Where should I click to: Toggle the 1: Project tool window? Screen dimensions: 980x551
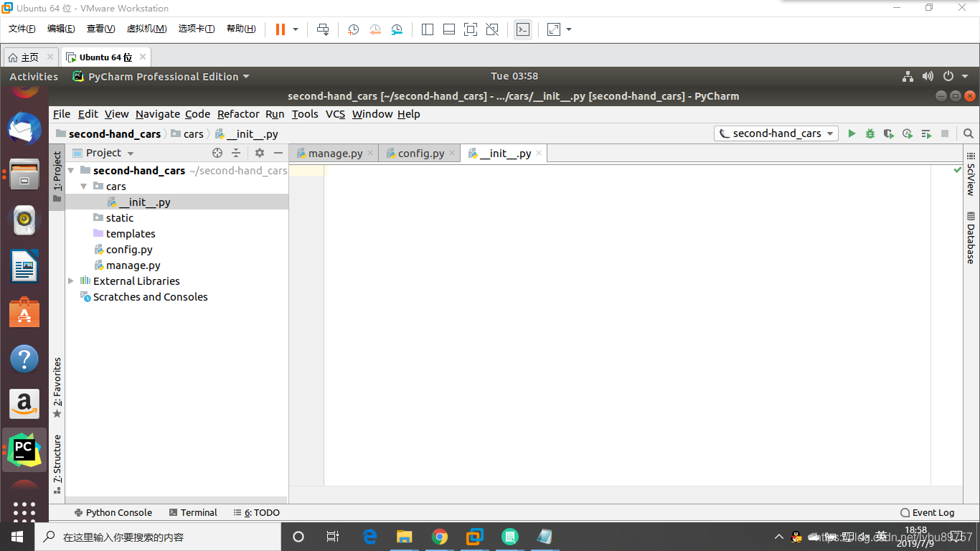57,176
